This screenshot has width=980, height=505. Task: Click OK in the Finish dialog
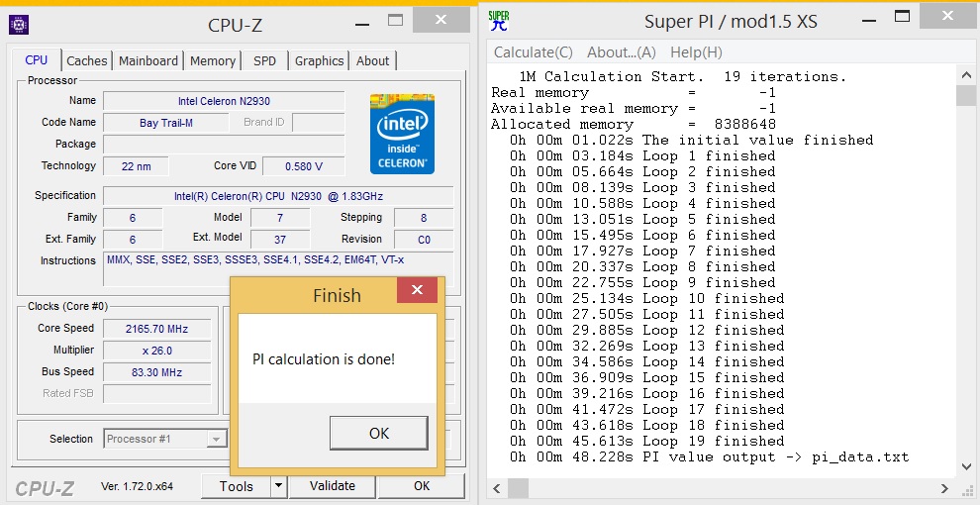click(x=379, y=433)
